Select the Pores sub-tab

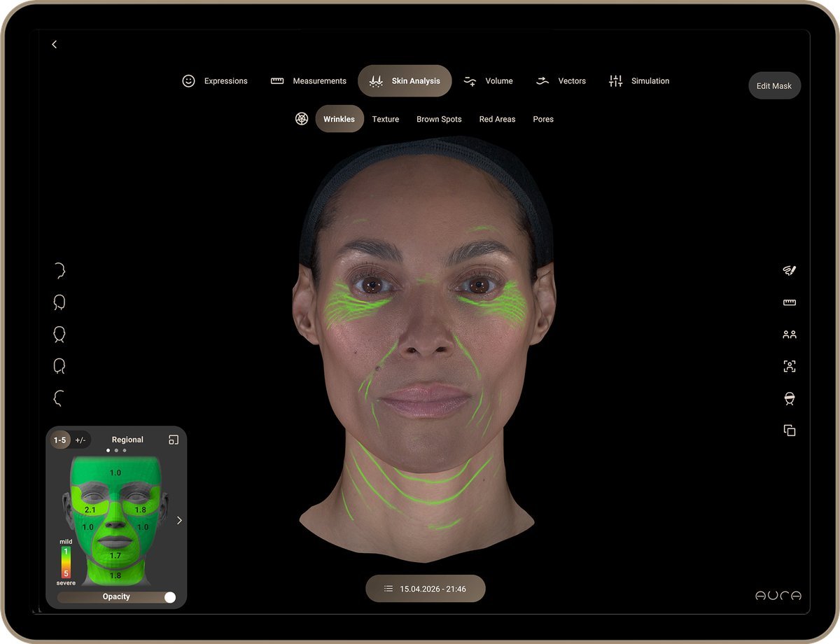coord(543,119)
